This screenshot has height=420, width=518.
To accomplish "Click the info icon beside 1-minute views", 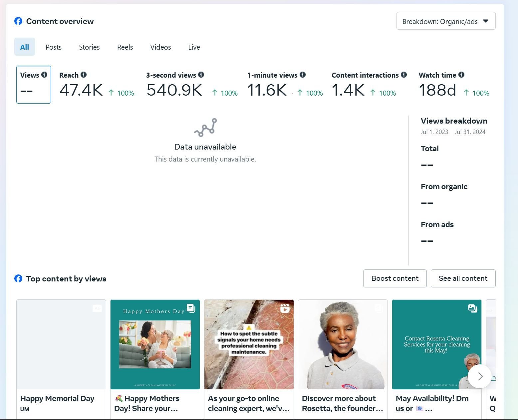I will tap(303, 75).
